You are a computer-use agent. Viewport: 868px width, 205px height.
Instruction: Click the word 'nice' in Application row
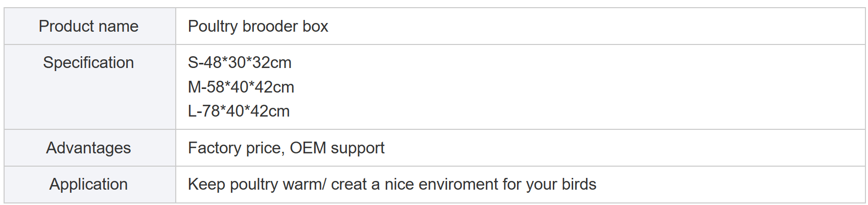click(398, 185)
